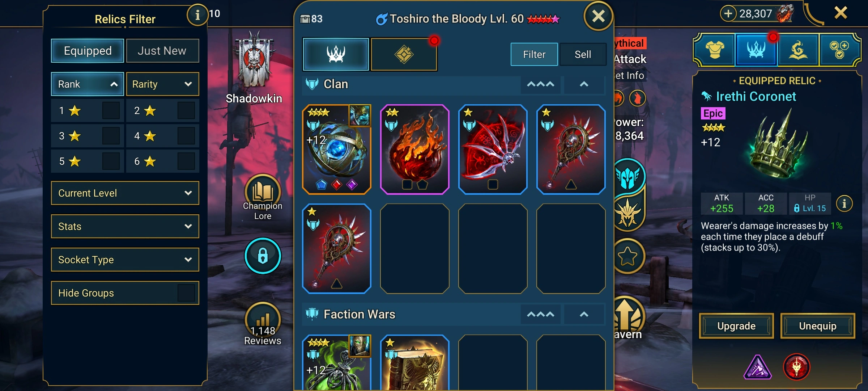
Task: Select the flaming orb relic thumbnail
Action: 415,150
